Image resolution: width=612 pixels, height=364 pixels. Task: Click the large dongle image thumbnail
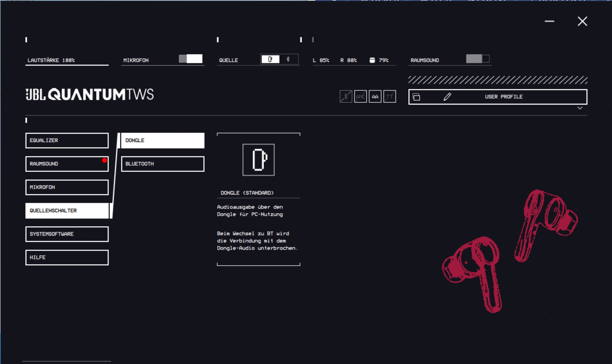(x=259, y=160)
